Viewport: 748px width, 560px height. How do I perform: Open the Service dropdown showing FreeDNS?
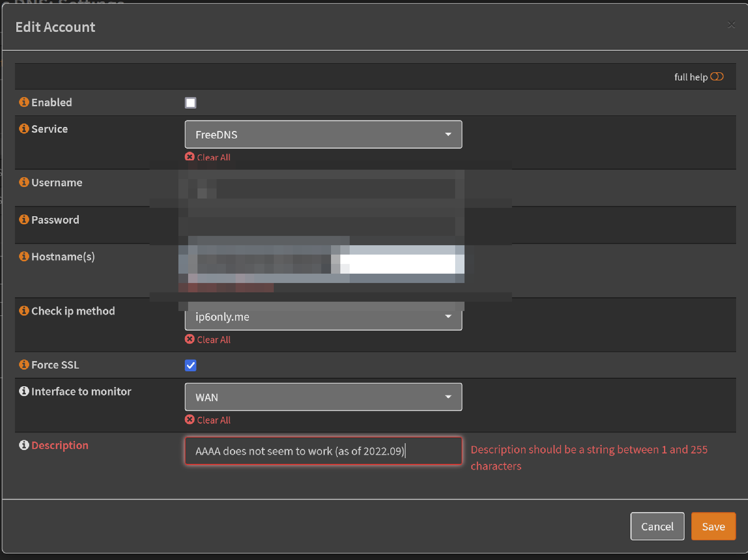click(x=323, y=134)
